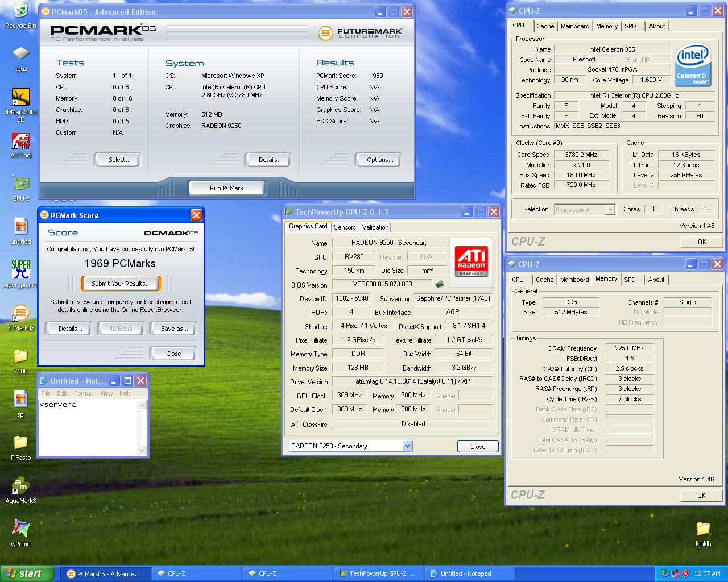Image resolution: width=728 pixels, height=582 pixels.
Task: Click the Intel Celeron D logo in CPU-Z
Action: (692, 64)
